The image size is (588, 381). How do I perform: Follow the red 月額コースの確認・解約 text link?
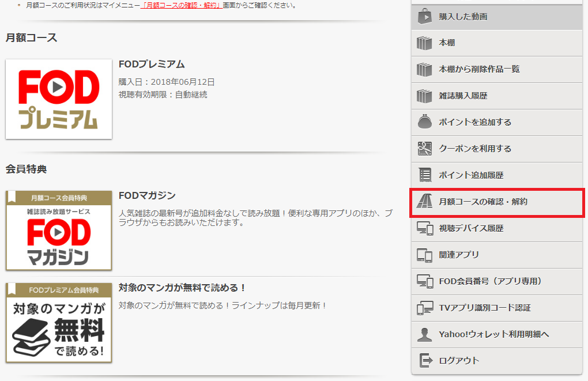pyautogui.click(x=182, y=6)
